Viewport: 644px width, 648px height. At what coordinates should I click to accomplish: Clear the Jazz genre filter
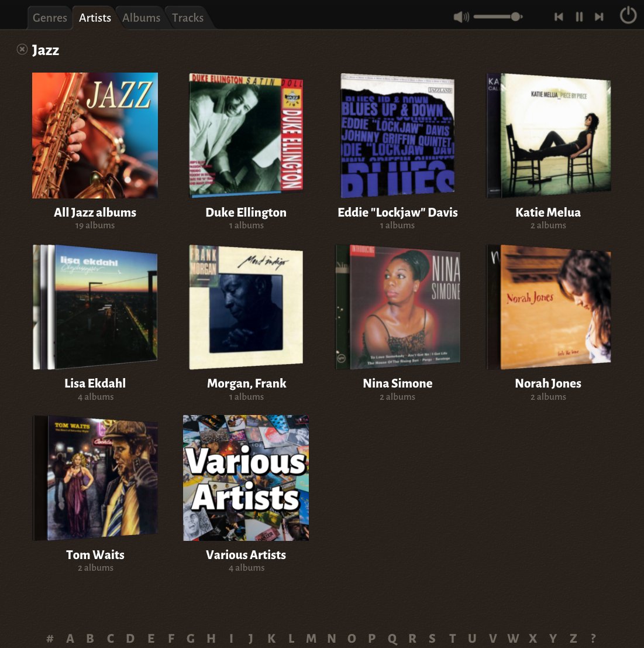22,50
